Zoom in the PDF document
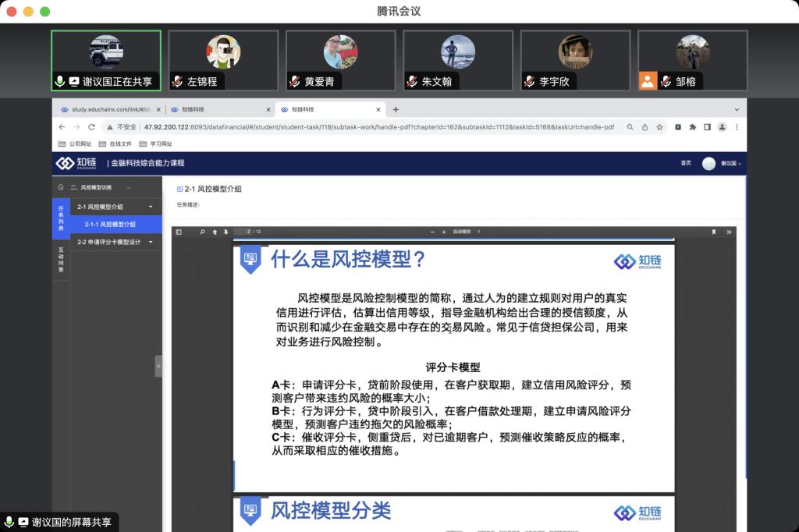This screenshot has width=799, height=532. tap(444, 232)
